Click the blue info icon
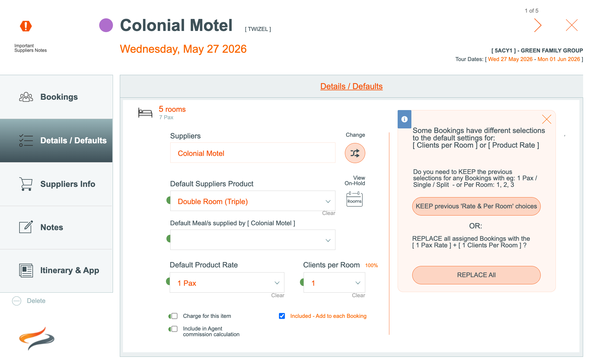Image resolution: width=590 pixels, height=364 pixels. (404, 119)
